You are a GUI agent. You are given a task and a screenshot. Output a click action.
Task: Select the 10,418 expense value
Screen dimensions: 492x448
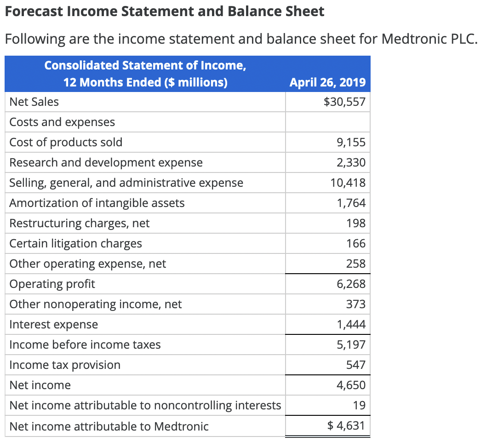[x=350, y=183]
